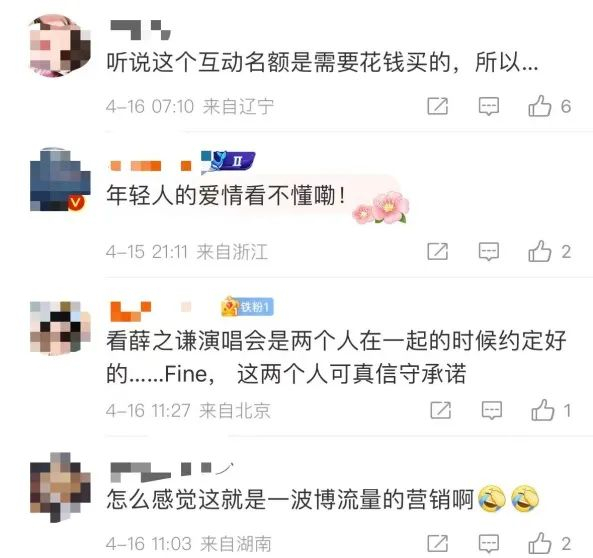Open first commenter's pixelated avatar
This screenshot has width=593, height=558.
tap(60, 45)
